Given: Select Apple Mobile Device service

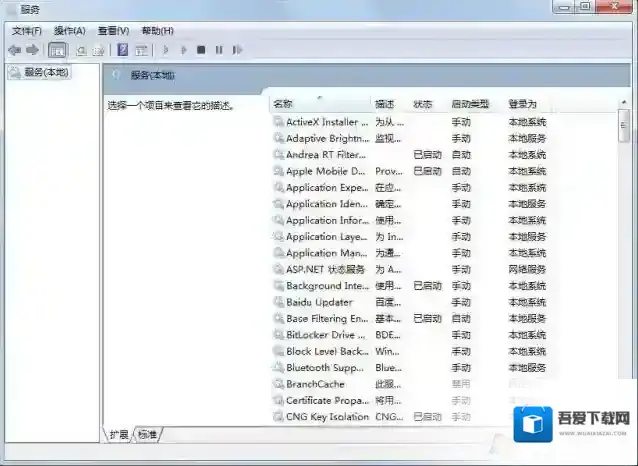Looking at the screenshot, I should (410, 171).
